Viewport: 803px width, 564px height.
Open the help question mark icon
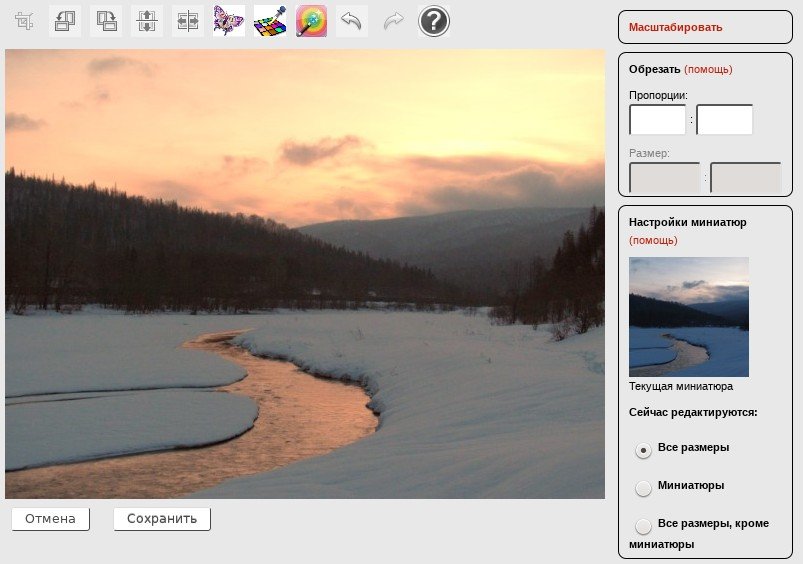tap(434, 21)
